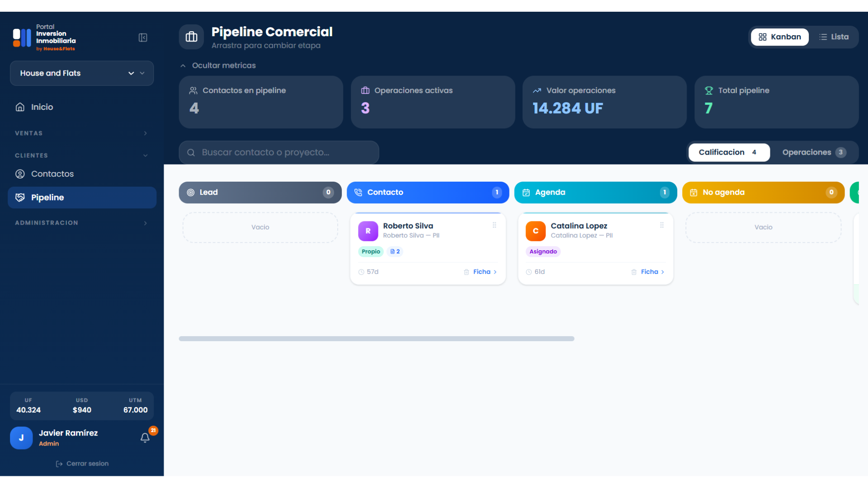Click Javier Ramírez avatar
The width and height of the screenshot is (868, 488).
21,438
